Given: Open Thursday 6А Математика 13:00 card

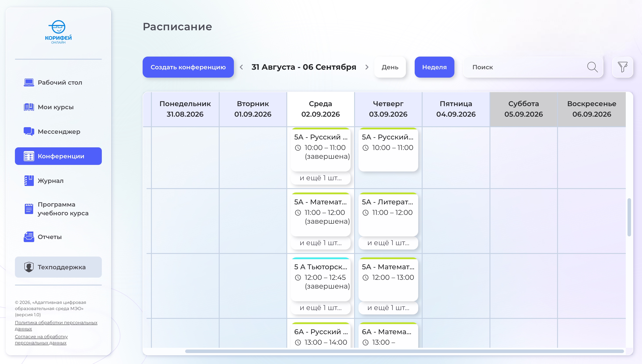Looking at the screenshot, I should (x=388, y=335).
